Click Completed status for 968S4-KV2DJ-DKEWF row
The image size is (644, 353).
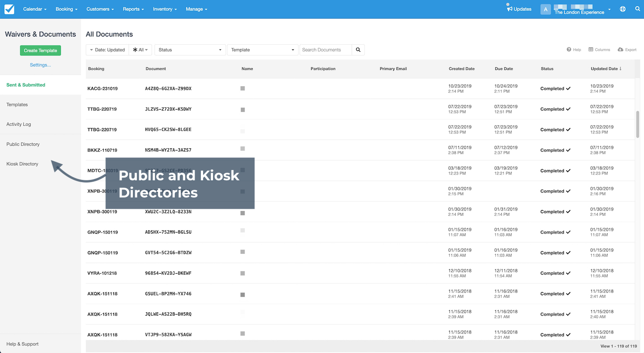click(x=555, y=273)
